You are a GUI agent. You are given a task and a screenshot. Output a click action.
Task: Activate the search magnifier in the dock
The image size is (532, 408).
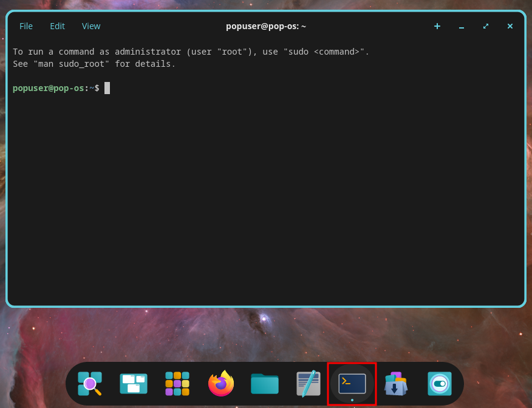pyautogui.click(x=89, y=384)
